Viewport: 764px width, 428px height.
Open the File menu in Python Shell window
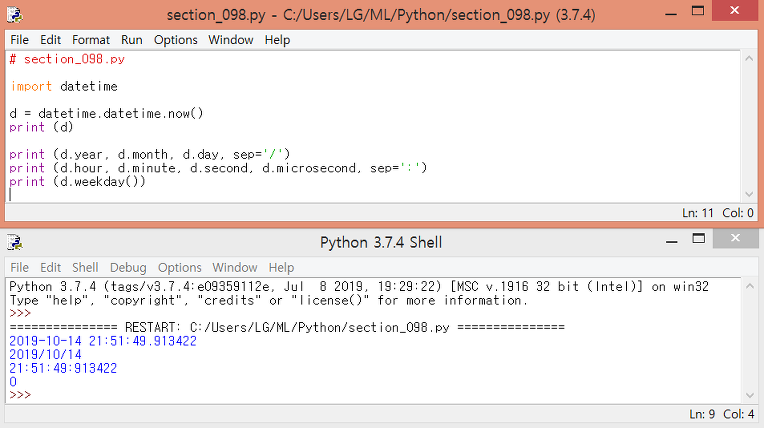(x=19, y=268)
